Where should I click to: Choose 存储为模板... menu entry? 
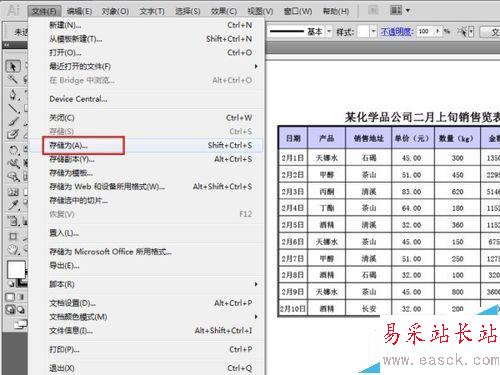click(x=146, y=173)
